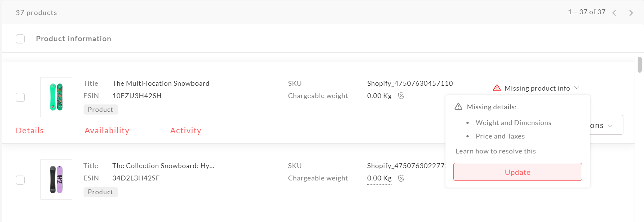Open the partially hidden actions dropdown chevron
This screenshot has height=222, width=644.
tap(610, 126)
